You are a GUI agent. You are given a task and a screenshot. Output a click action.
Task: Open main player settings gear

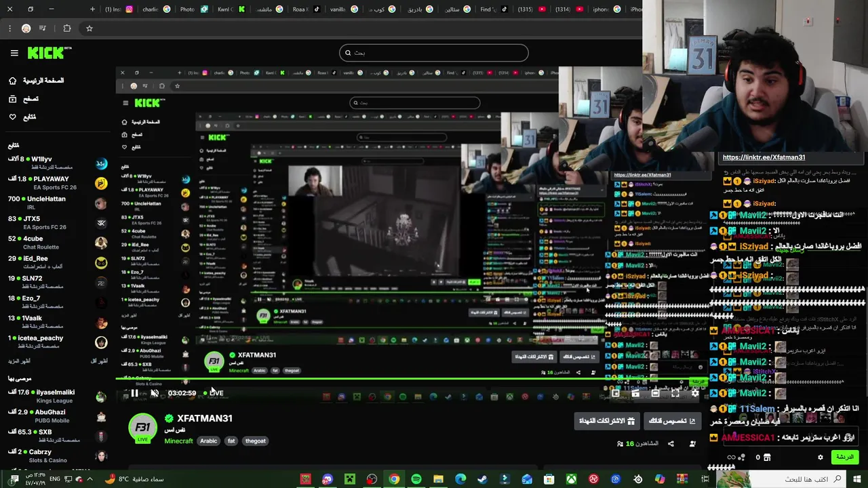click(x=695, y=393)
